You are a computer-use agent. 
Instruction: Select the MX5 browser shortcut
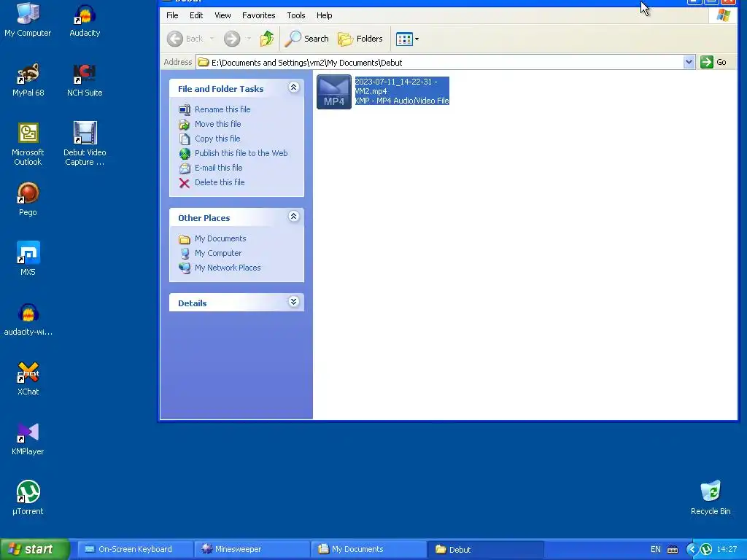[x=28, y=259]
